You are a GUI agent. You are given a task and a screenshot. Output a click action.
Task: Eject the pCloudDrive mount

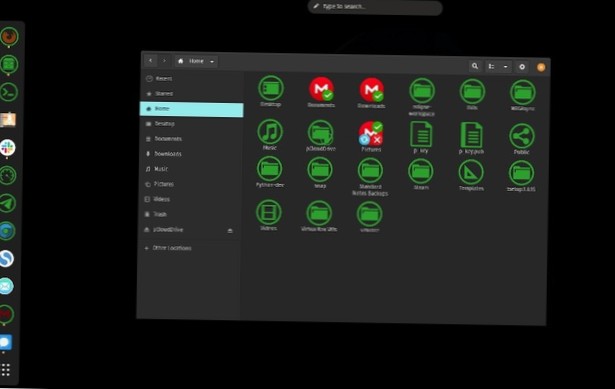point(230,231)
